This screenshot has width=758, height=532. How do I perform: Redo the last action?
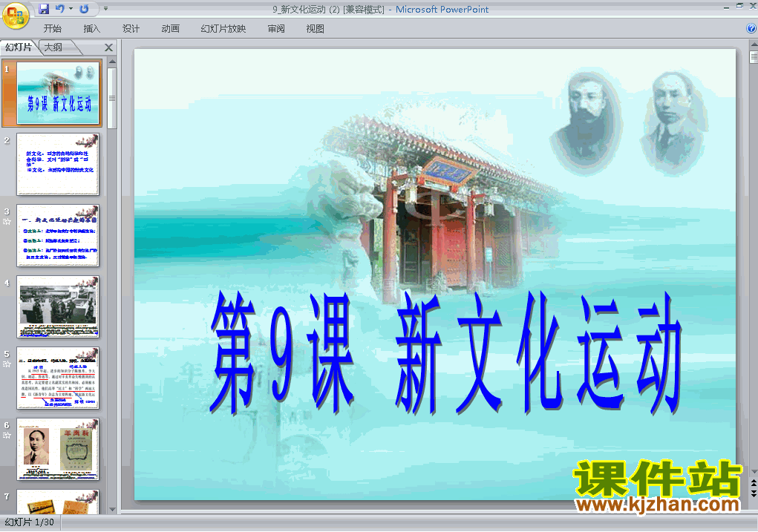pos(84,9)
